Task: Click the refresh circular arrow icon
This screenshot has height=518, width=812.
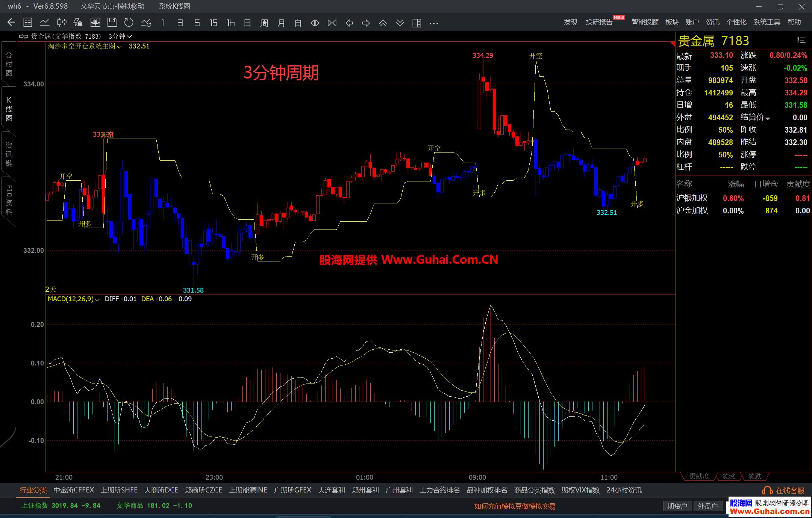Action: coord(129,23)
